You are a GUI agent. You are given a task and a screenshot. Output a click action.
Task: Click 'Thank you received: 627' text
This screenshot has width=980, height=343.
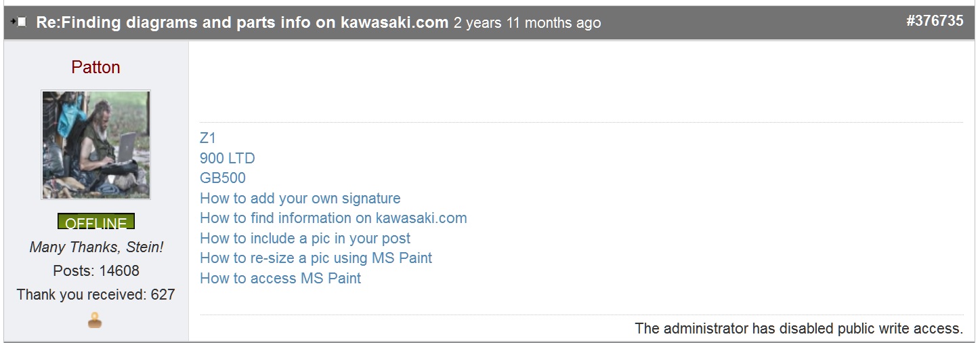pyautogui.click(x=95, y=295)
